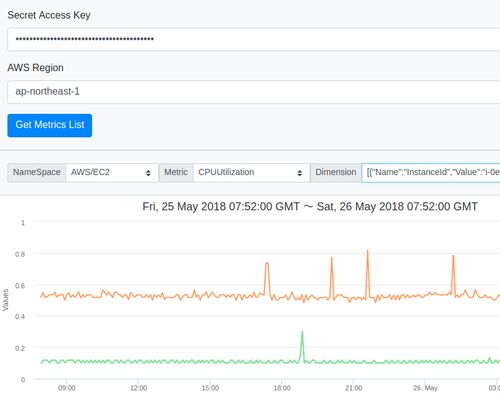500x399 pixels.
Task: Click the tallest orange spike near 21:00
Action: [367, 251]
